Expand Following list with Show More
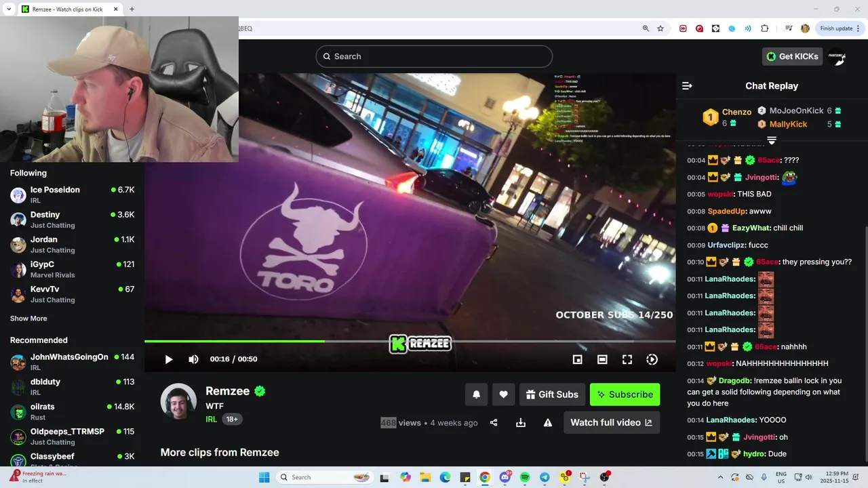Image resolution: width=868 pixels, height=488 pixels. pos(28,319)
